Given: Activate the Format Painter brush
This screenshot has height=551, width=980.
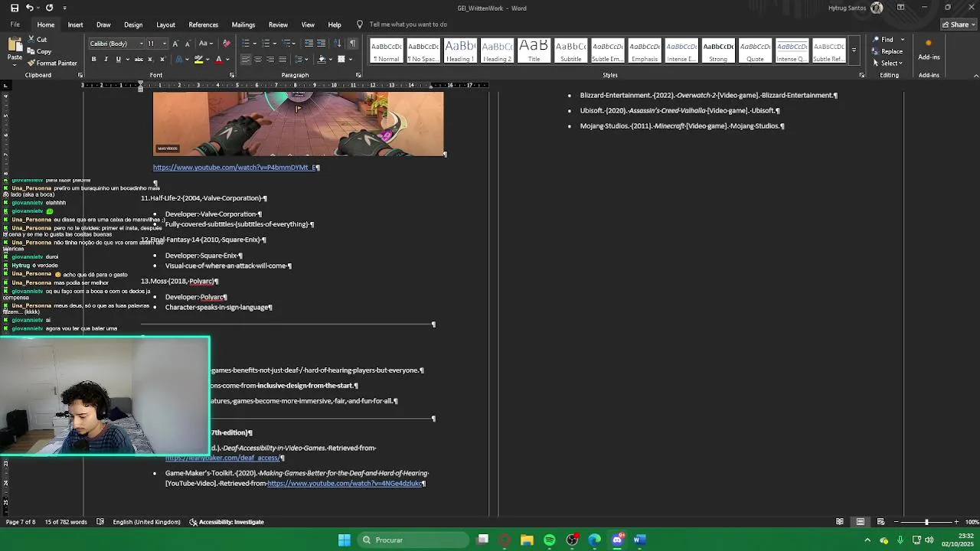Looking at the screenshot, I should click(x=52, y=63).
